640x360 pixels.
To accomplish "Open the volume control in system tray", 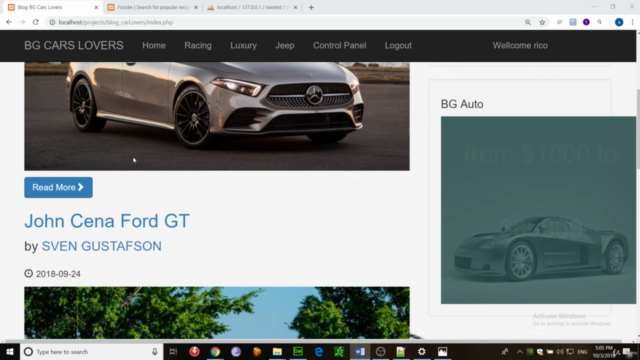I will click(x=560, y=352).
